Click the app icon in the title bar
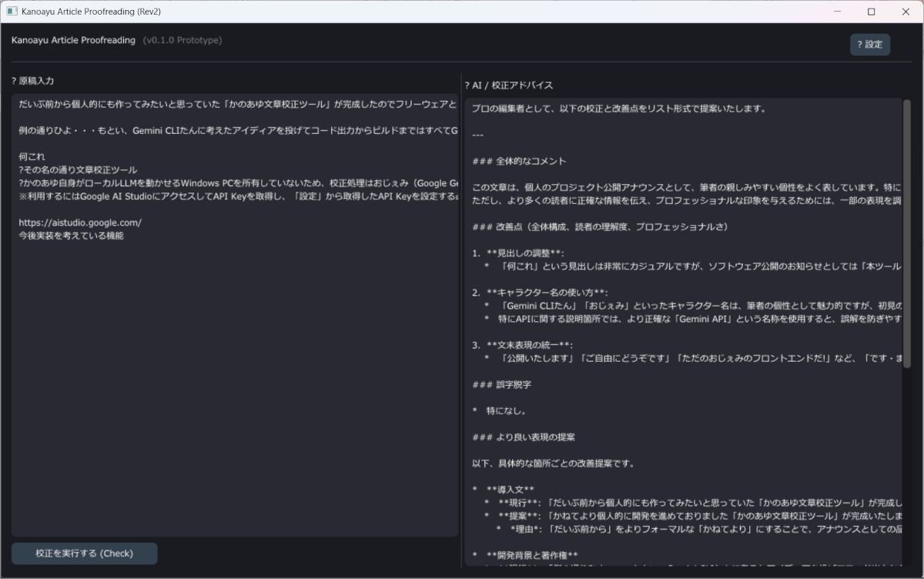This screenshot has width=924, height=579. (11, 12)
